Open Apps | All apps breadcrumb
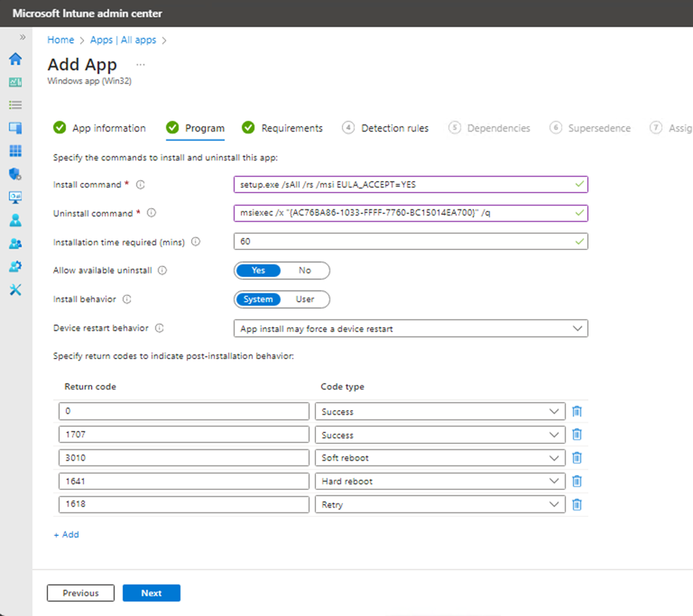This screenshot has height=616, width=693. (123, 40)
